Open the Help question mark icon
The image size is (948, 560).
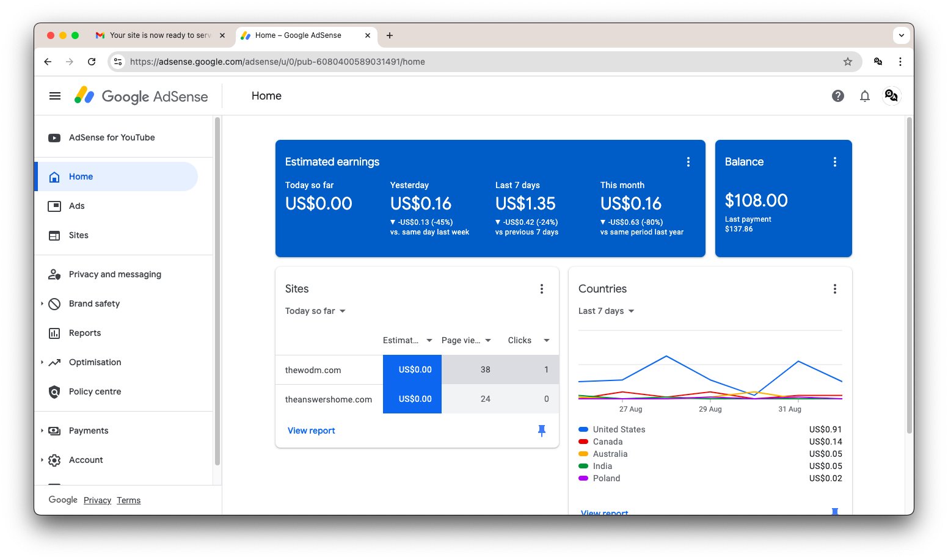tap(838, 96)
